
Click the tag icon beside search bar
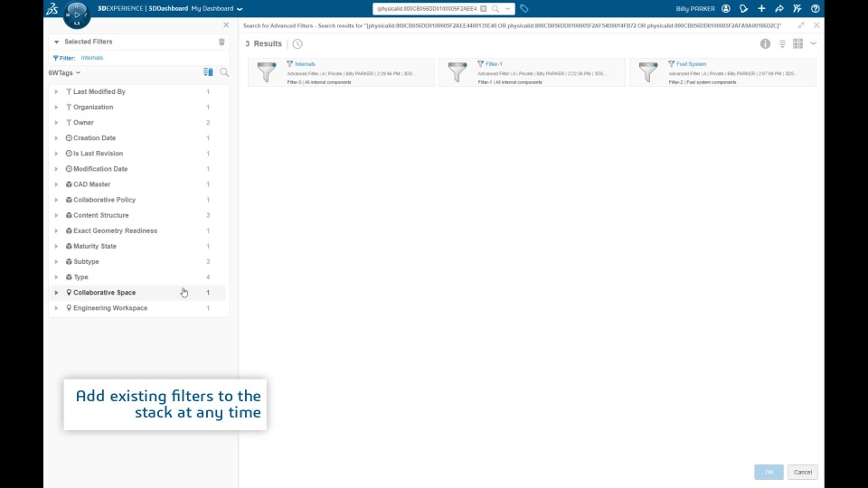[524, 9]
